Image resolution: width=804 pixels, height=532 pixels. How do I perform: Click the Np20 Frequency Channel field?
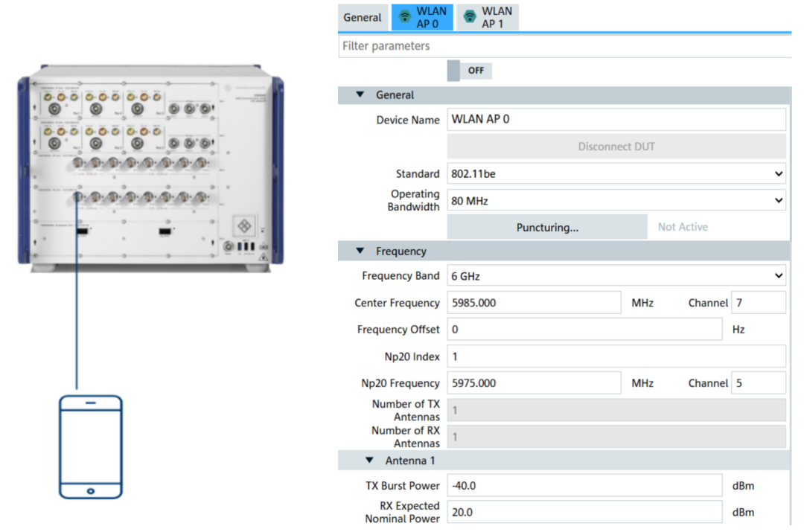click(x=758, y=383)
